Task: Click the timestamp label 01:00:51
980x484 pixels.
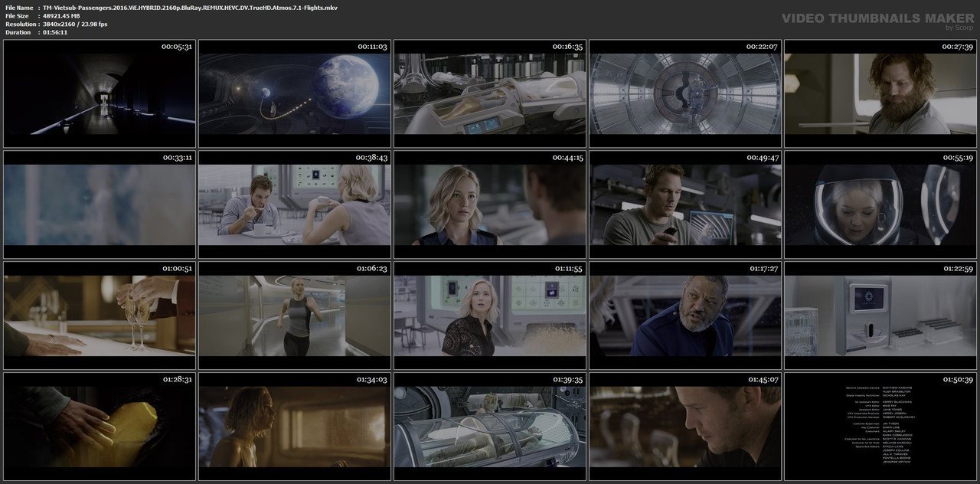Action: click(x=177, y=269)
